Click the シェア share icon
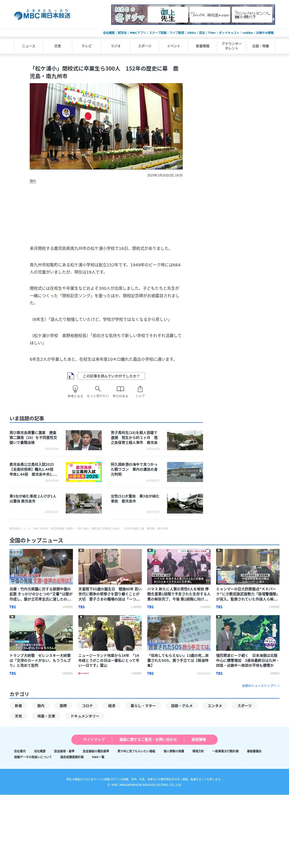289x868 pixels. 140,389
